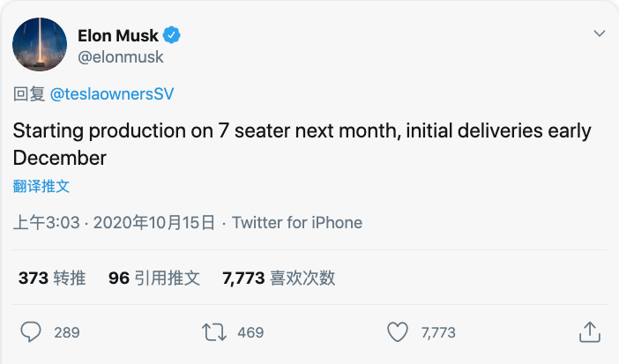Click the @elonmusk handle
619x364 pixels.
pos(121,57)
